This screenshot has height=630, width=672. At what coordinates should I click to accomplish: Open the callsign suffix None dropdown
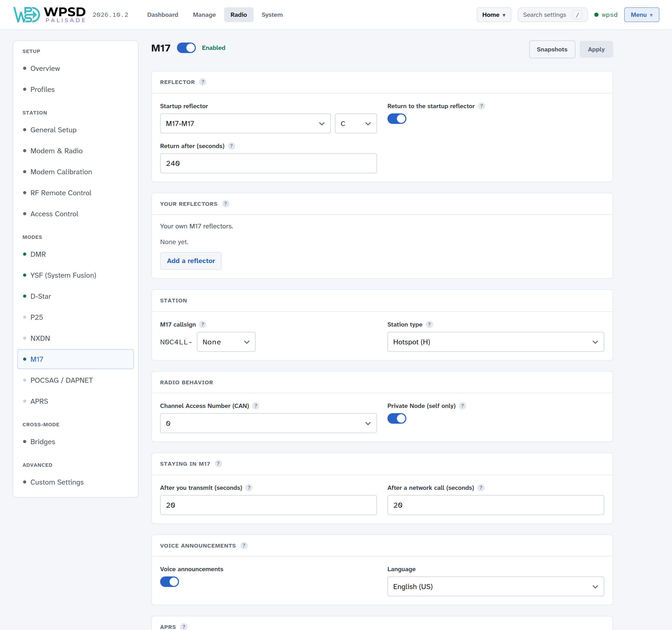[x=226, y=342]
